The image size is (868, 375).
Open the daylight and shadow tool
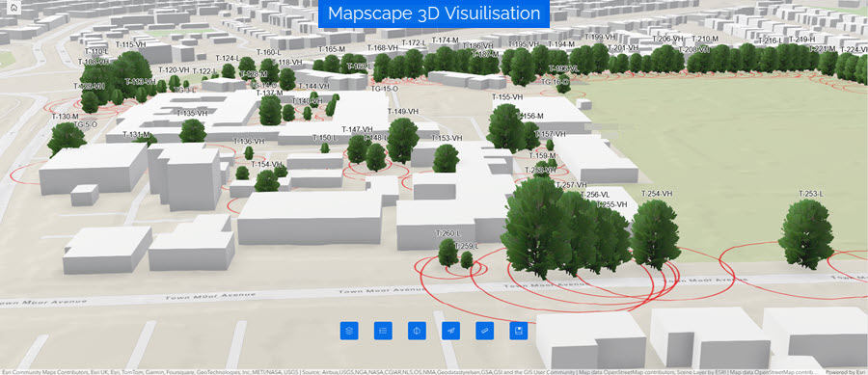(417, 331)
